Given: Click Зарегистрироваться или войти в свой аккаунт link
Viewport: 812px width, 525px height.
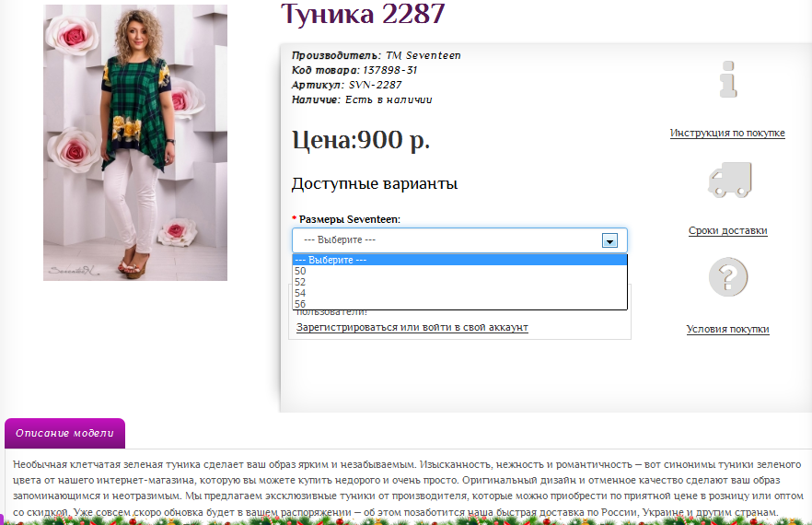Looking at the screenshot, I should [412, 328].
